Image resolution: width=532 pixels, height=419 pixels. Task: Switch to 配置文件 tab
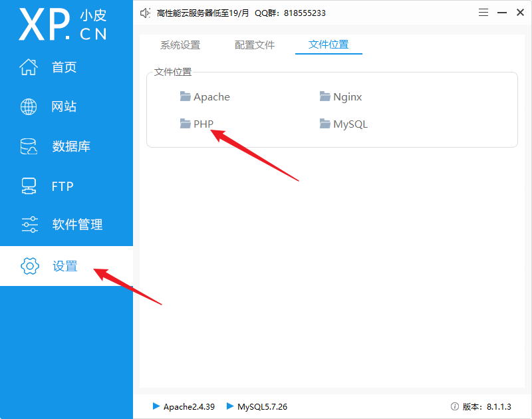[x=255, y=45]
